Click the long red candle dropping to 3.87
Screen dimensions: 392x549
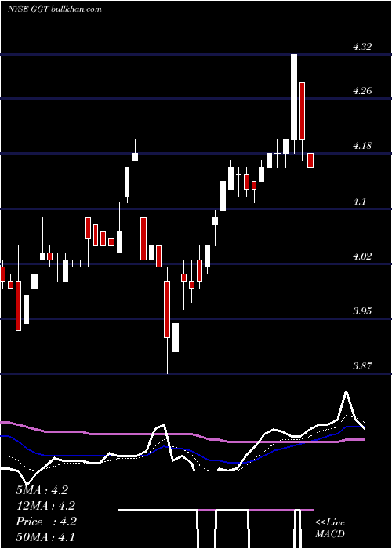click(x=167, y=309)
